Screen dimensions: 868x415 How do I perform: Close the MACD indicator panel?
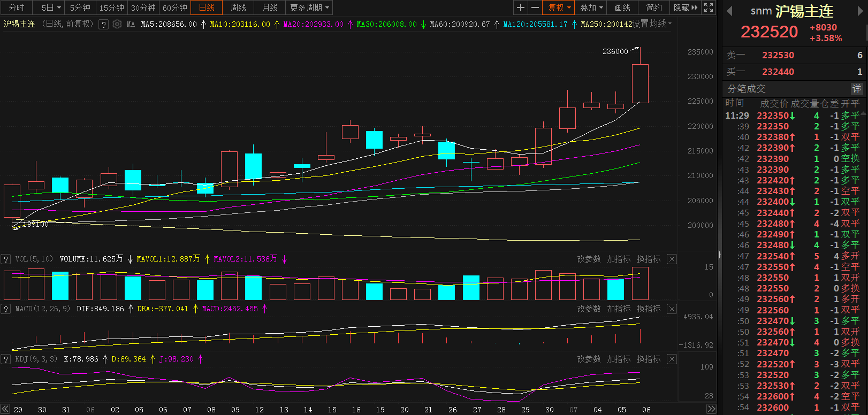coord(672,309)
